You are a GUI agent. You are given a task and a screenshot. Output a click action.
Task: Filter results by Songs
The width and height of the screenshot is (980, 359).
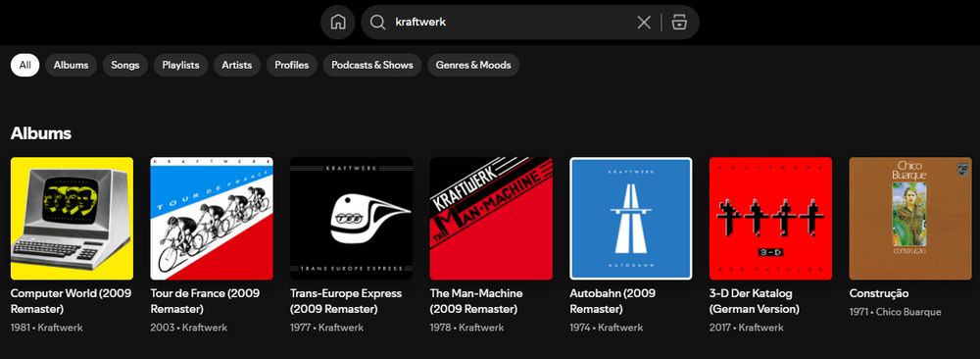pos(125,65)
